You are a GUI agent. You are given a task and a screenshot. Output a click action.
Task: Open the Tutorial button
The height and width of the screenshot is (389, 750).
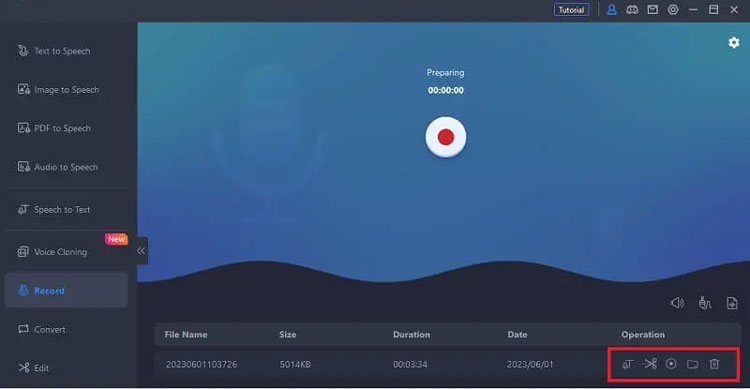click(x=571, y=10)
